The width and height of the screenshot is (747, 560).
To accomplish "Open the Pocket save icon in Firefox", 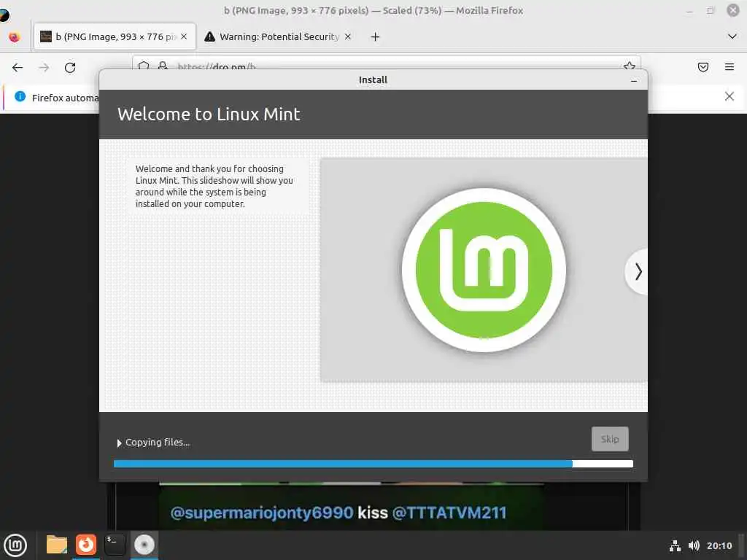I will [x=703, y=67].
